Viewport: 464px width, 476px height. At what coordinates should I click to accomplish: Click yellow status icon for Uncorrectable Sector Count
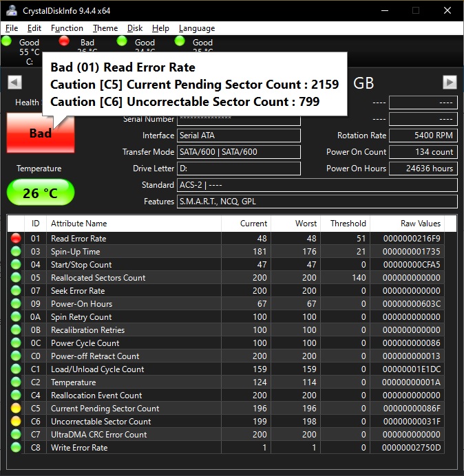pyautogui.click(x=16, y=421)
